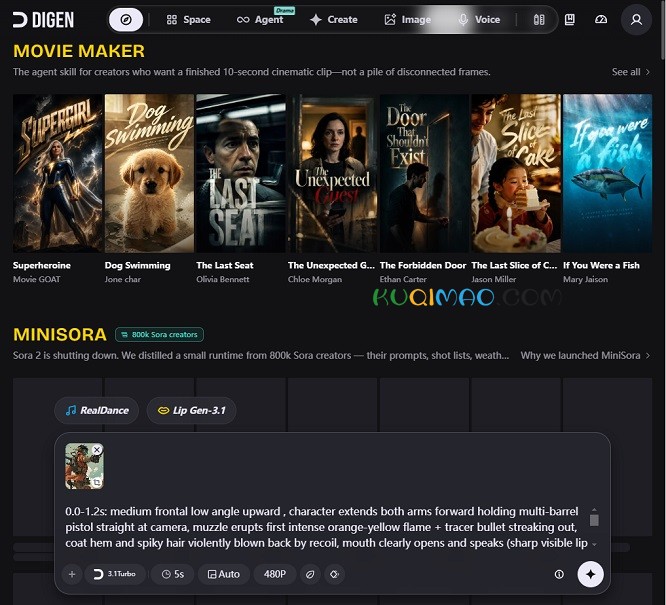Screen dimensions: 666x605
Task: Click the DIGEN logo
Action: coord(43,20)
